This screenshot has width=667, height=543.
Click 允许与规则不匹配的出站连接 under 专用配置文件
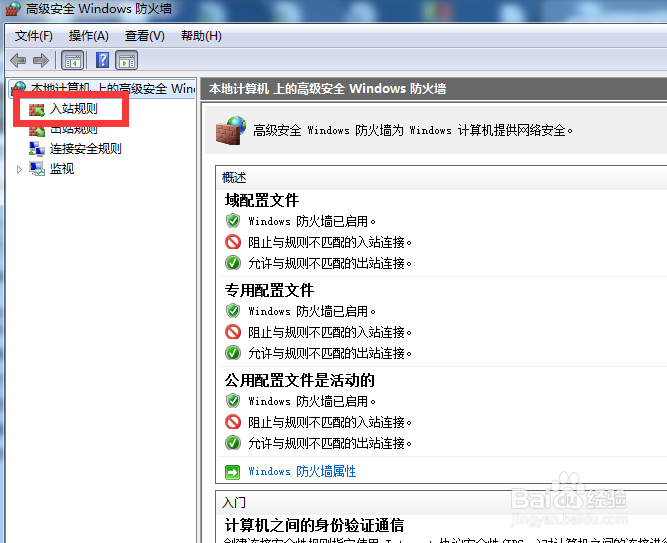330,353
